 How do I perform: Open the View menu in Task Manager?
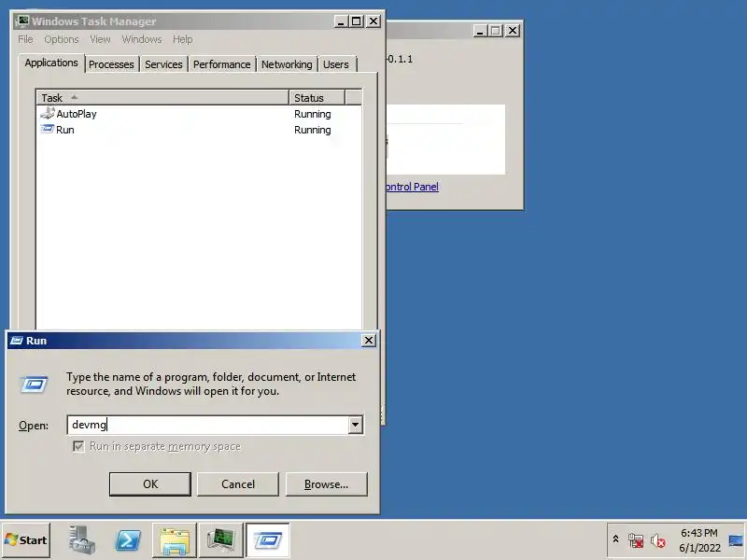click(x=100, y=39)
